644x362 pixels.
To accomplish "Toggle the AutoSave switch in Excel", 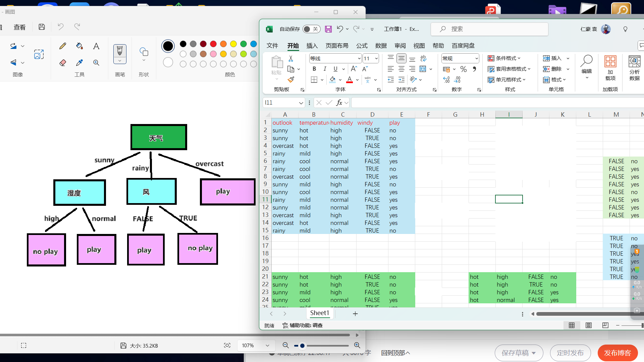I will tap(311, 29).
